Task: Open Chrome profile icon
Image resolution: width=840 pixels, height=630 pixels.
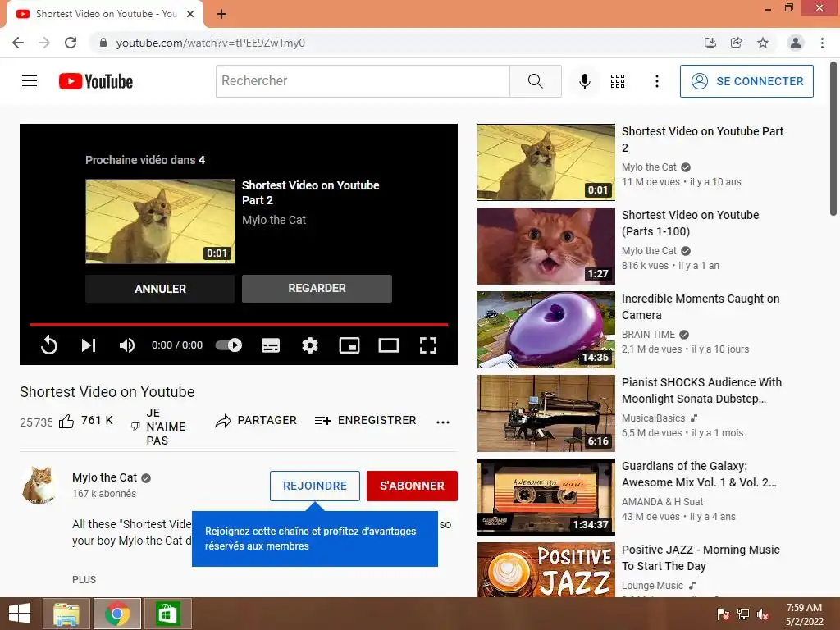Action: coord(796,43)
